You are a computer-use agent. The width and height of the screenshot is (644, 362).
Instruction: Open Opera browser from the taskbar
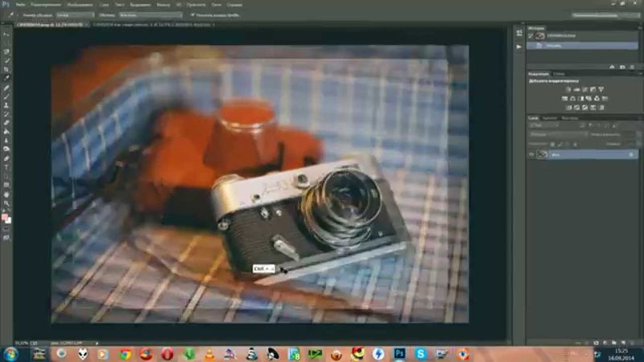point(167,354)
